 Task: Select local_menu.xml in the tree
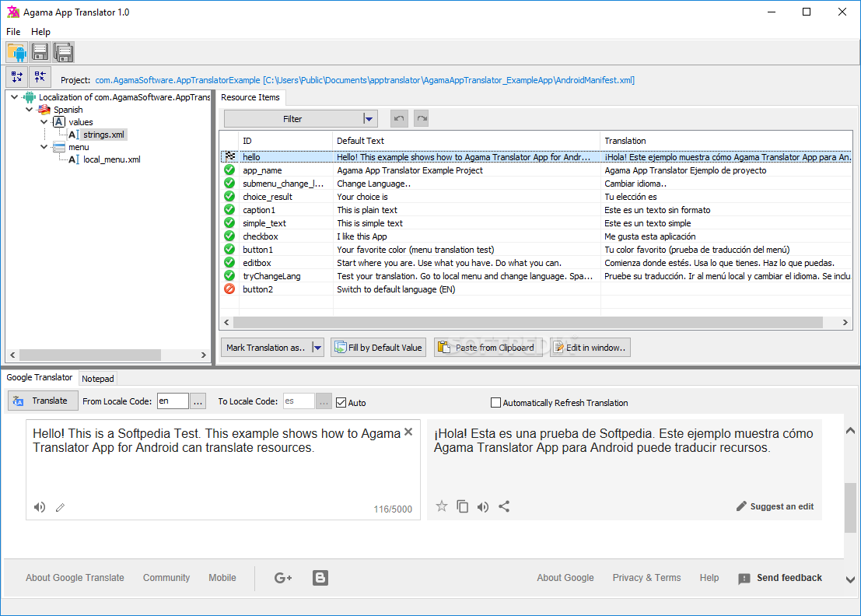tap(111, 159)
